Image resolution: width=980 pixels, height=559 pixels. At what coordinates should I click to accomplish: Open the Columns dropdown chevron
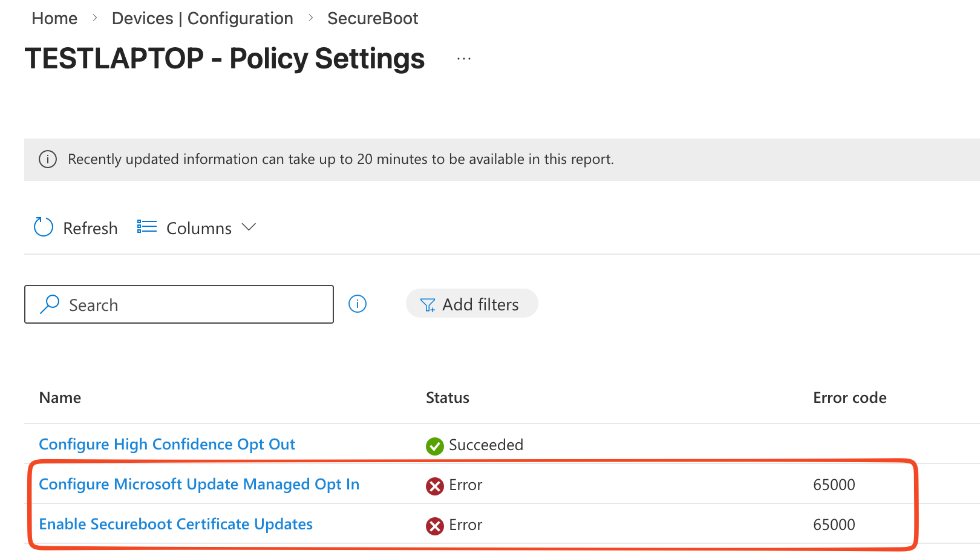248,227
